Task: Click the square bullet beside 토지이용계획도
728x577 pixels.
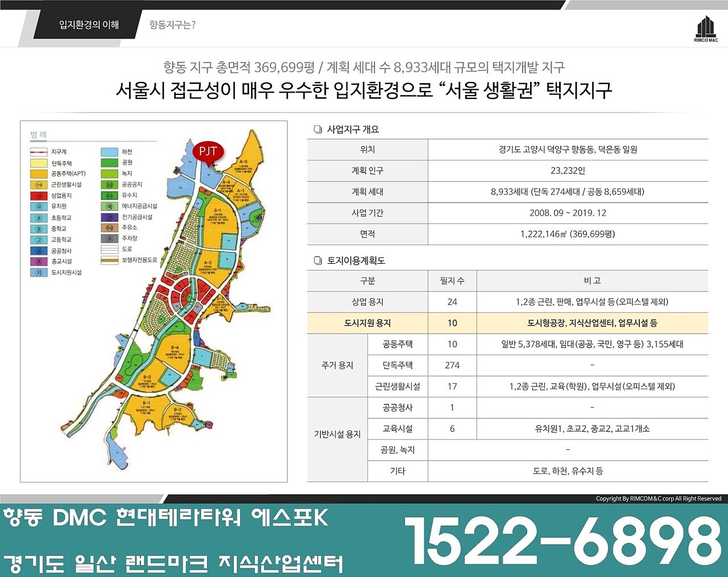Action: tap(317, 261)
